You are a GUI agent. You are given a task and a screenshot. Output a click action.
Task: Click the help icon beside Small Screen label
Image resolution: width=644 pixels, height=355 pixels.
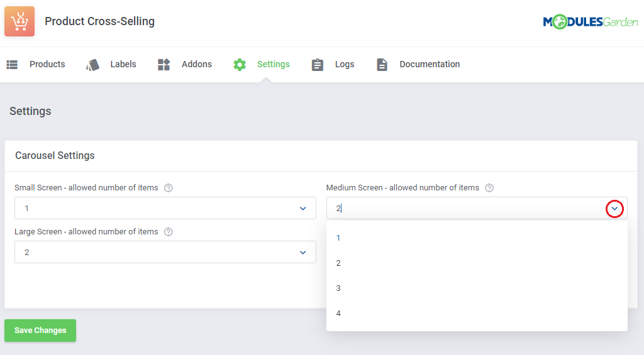tap(169, 188)
